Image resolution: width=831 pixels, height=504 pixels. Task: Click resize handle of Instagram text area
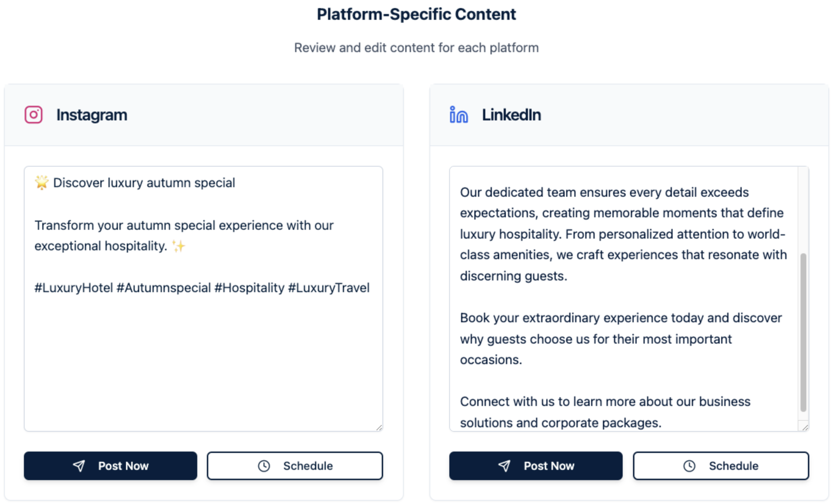point(379,427)
